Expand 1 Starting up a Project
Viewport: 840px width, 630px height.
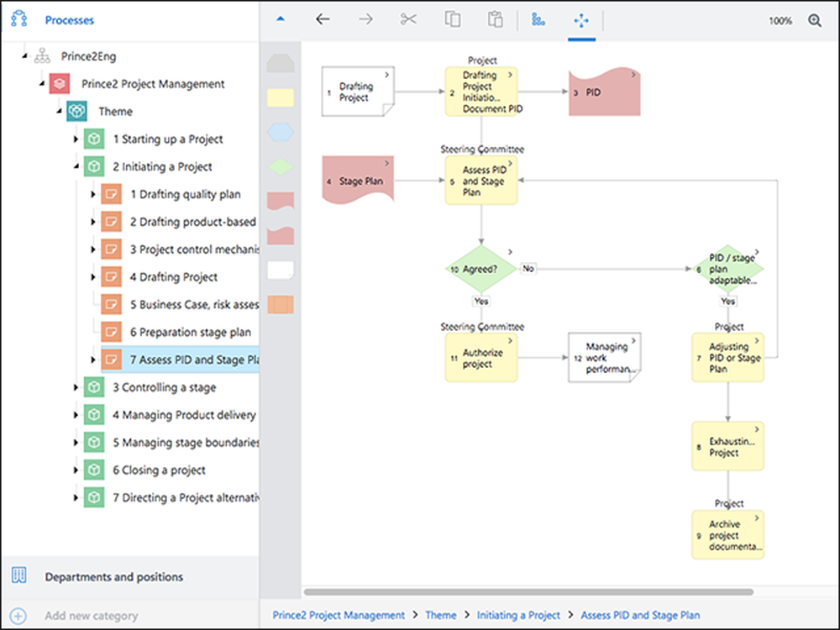(76, 139)
